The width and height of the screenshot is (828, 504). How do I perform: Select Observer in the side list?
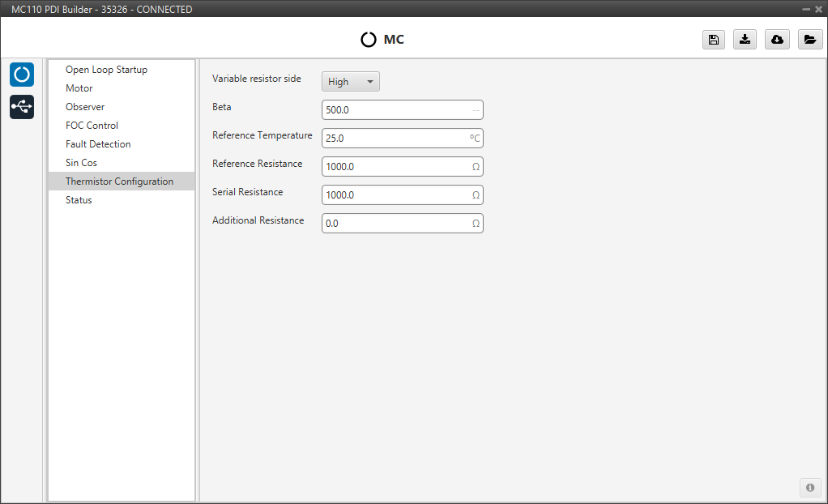tap(85, 107)
